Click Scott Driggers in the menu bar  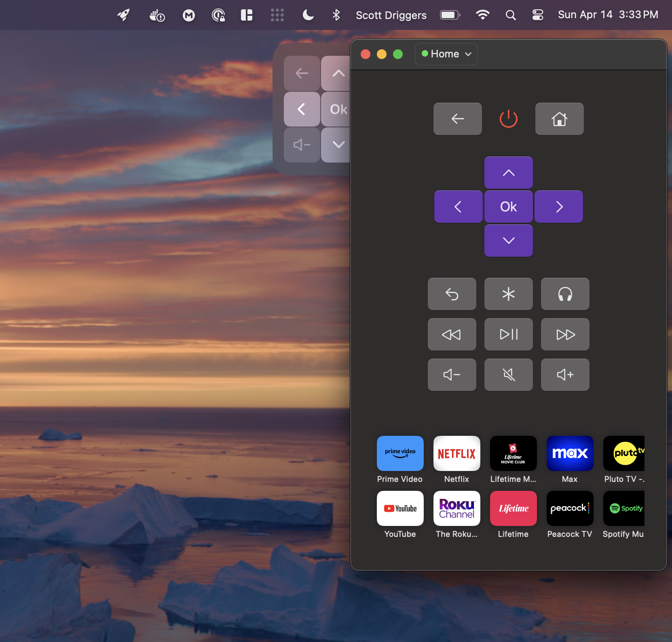(x=391, y=15)
